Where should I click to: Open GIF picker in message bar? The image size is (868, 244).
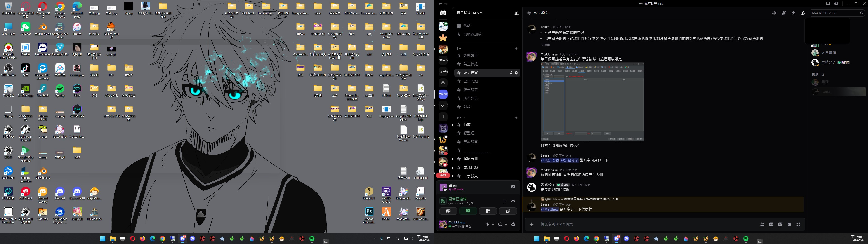tap(771, 224)
